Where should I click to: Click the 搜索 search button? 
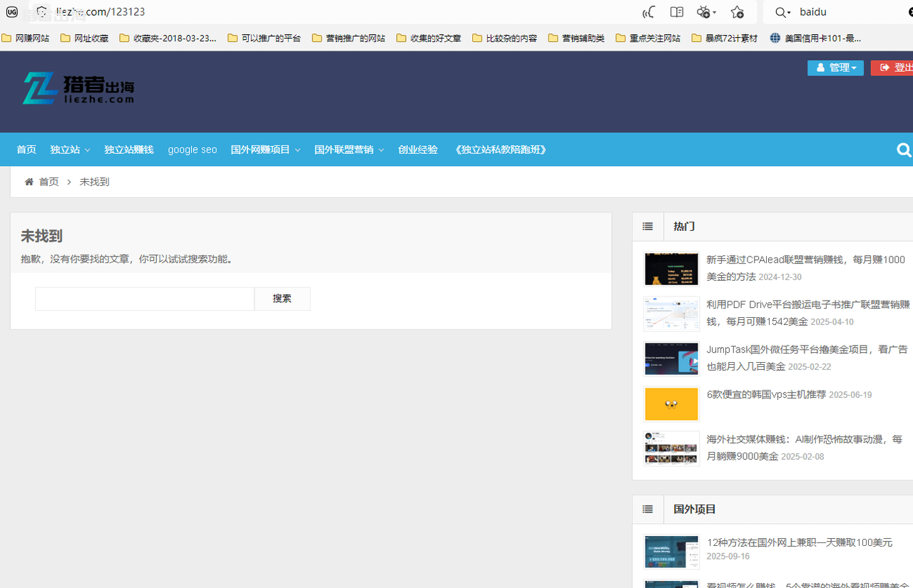[282, 298]
